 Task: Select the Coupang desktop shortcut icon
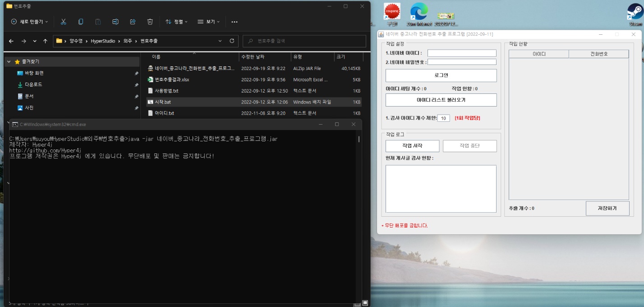tap(391, 14)
